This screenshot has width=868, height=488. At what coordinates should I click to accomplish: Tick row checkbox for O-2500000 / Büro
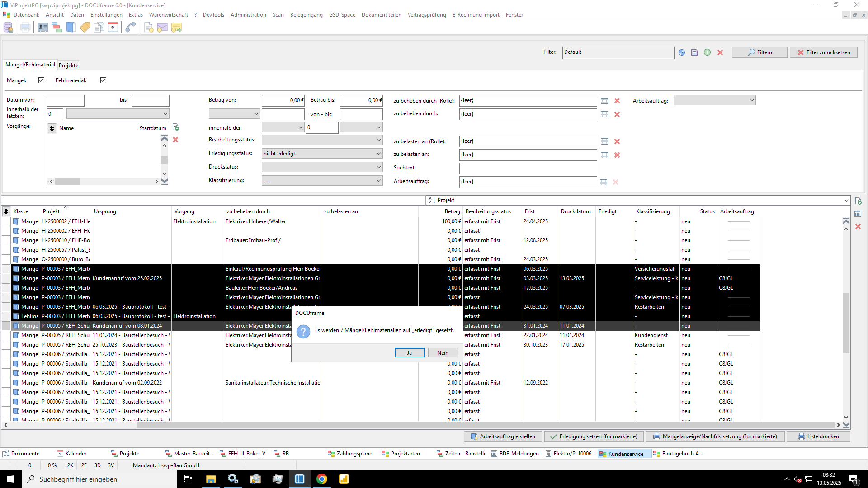[x=6, y=259]
